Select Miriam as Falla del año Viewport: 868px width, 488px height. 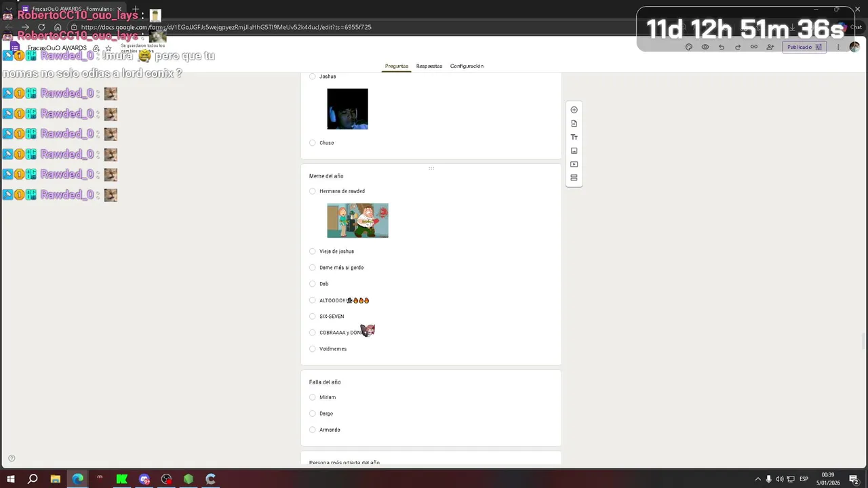(313, 397)
